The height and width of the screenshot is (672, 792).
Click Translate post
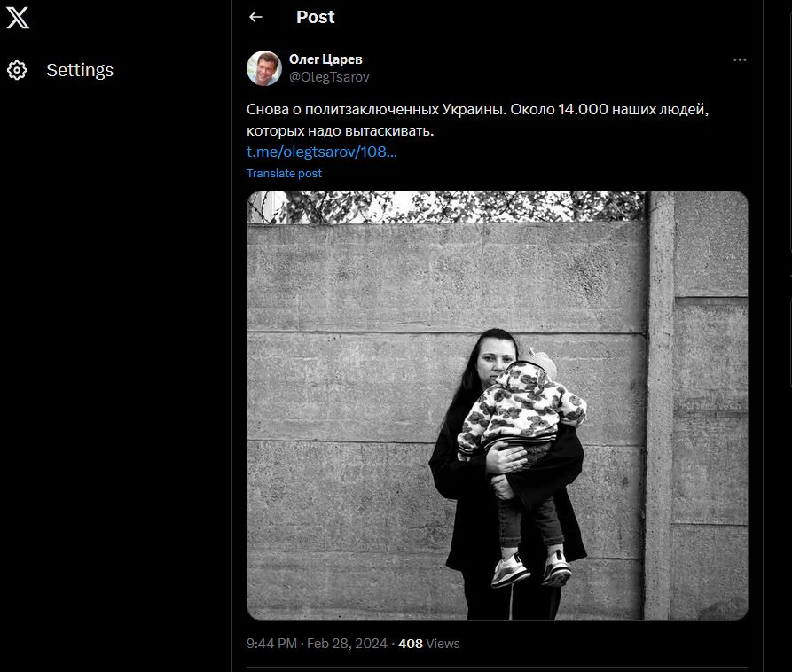(284, 174)
